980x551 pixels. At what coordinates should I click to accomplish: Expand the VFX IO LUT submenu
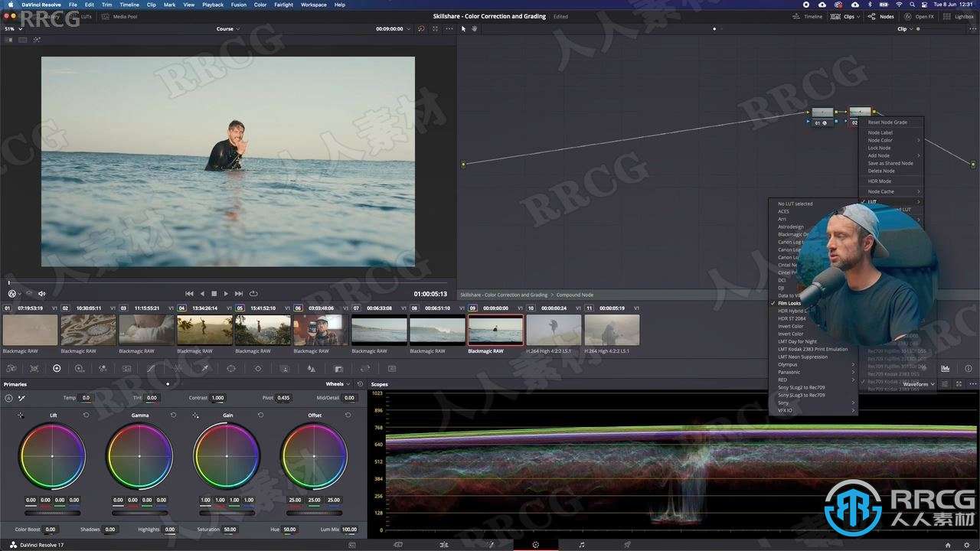(x=815, y=410)
